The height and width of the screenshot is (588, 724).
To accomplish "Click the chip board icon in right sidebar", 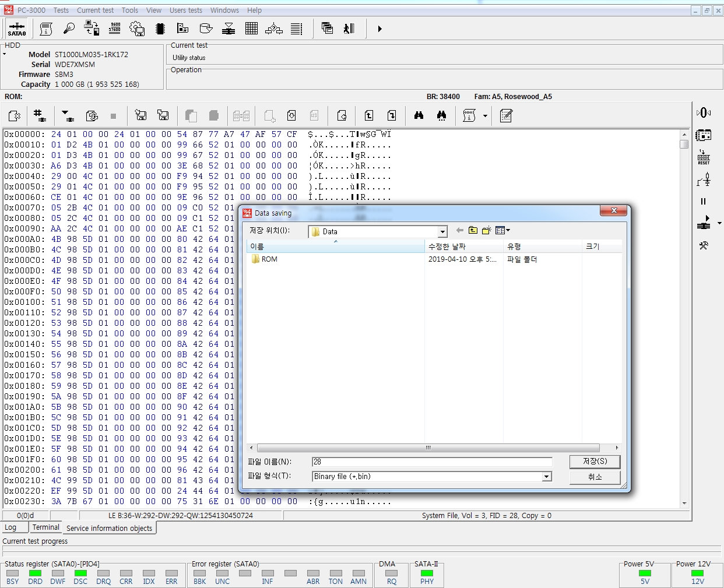I will [x=704, y=135].
